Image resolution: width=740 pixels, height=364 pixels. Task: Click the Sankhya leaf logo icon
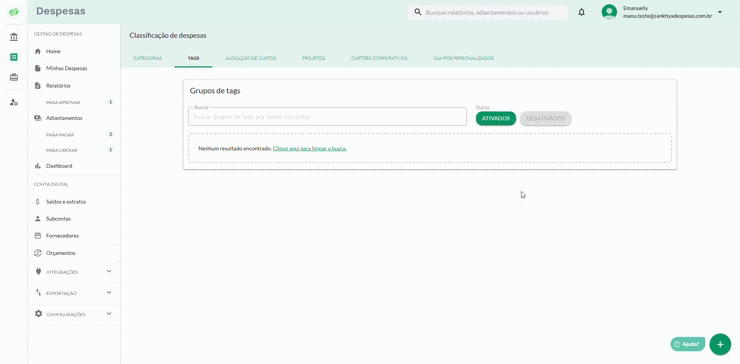click(14, 12)
